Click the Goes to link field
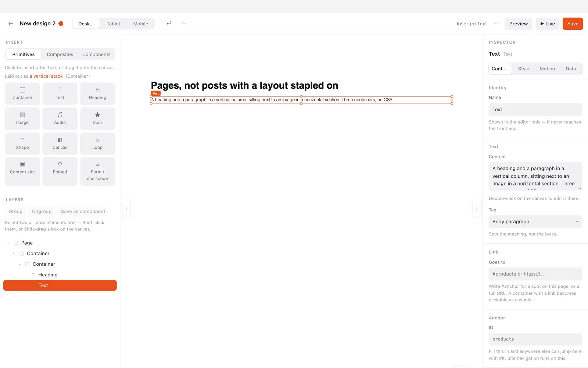Viewport: 588px width, 368px height. [535, 274]
